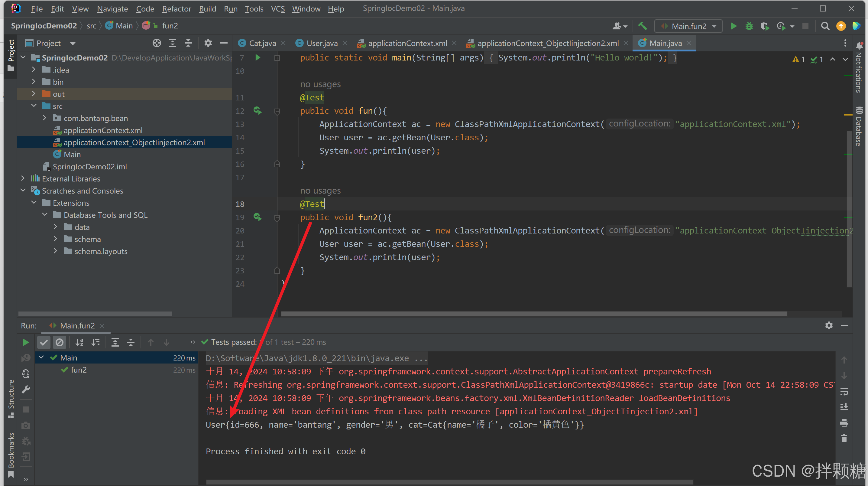Open Main.fun2 run configuration dropdown
This screenshot has width=868, height=486.
(x=688, y=26)
